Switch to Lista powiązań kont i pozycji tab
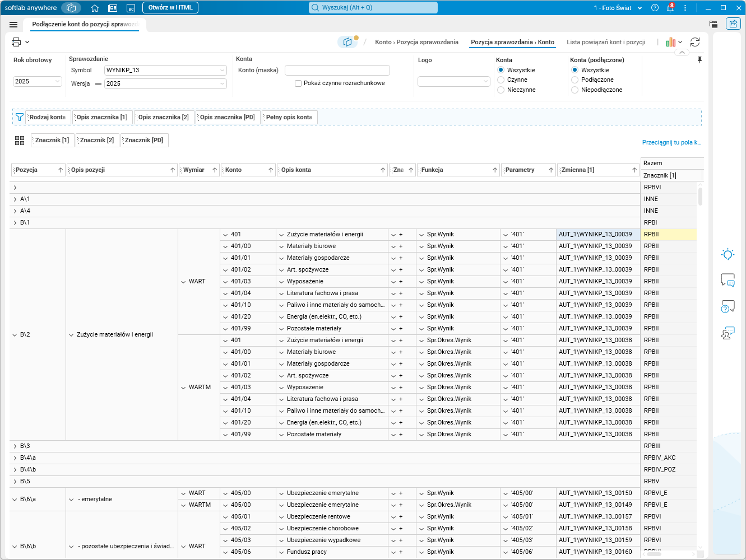The height and width of the screenshot is (560, 746). click(x=605, y=42)
